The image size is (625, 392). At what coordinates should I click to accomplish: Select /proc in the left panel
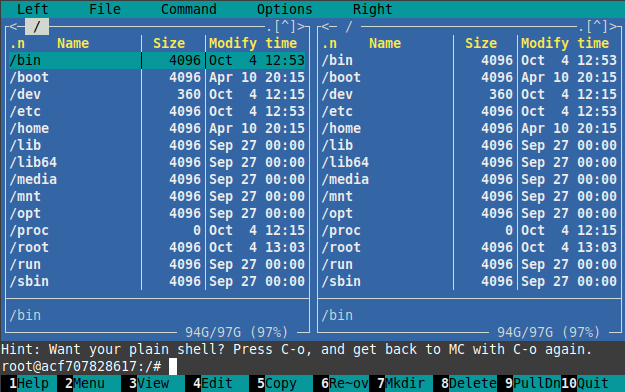click(157, 230)
